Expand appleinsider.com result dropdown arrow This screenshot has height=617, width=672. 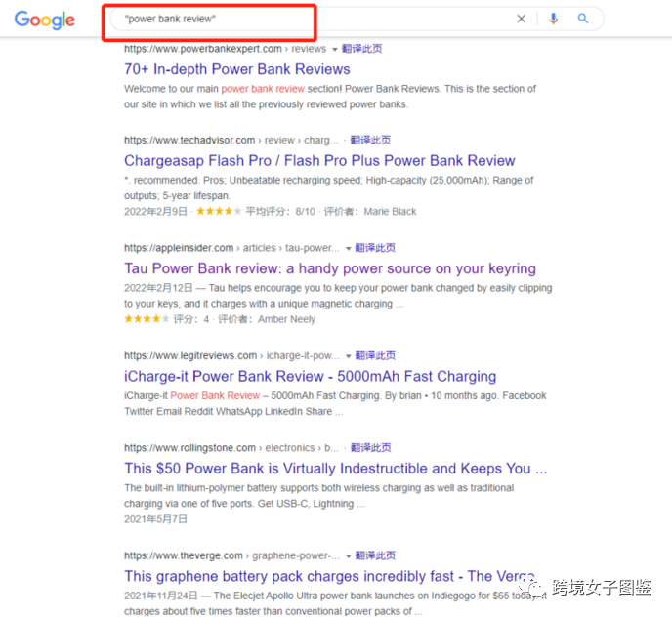[349, 249]
